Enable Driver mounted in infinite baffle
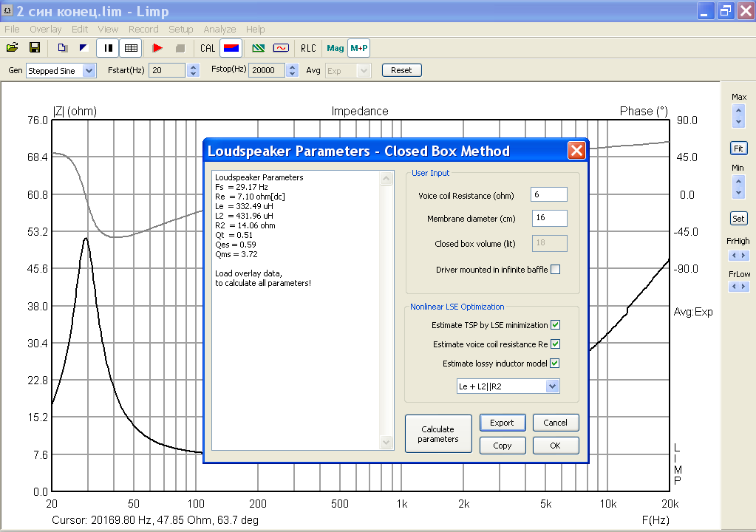This screenshot has height=532, width=756. point(555,270)
